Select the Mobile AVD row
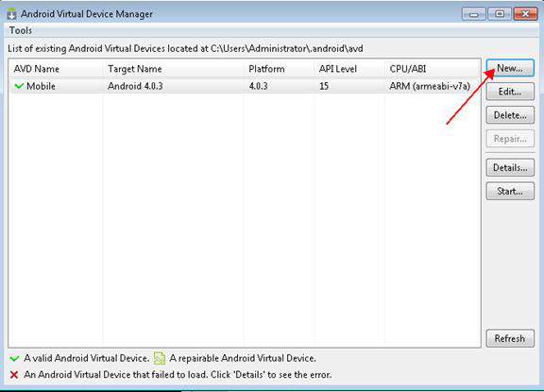The image size is (544, 392). click(245, 86)
